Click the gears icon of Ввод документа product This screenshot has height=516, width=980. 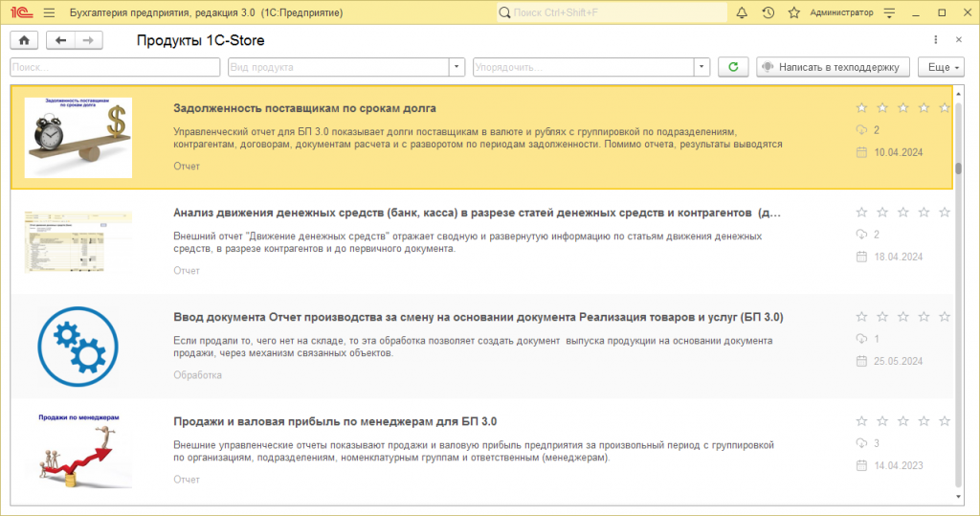78,347
